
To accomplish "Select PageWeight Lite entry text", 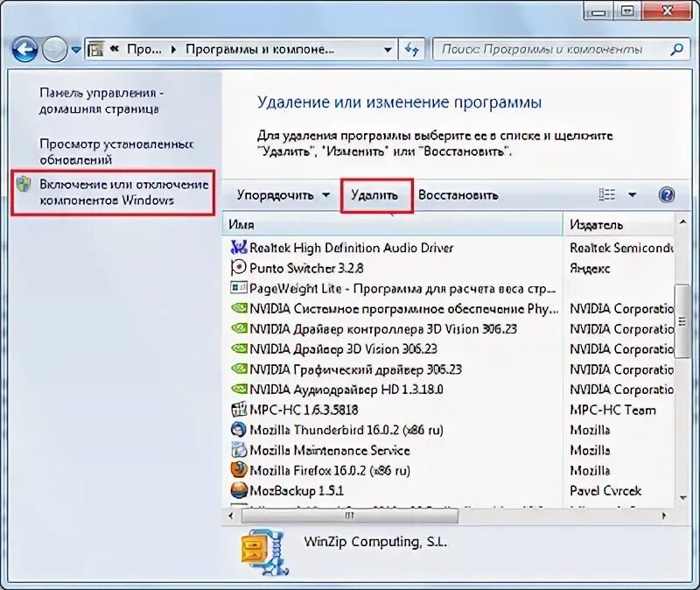I will (x=402, y=289).
